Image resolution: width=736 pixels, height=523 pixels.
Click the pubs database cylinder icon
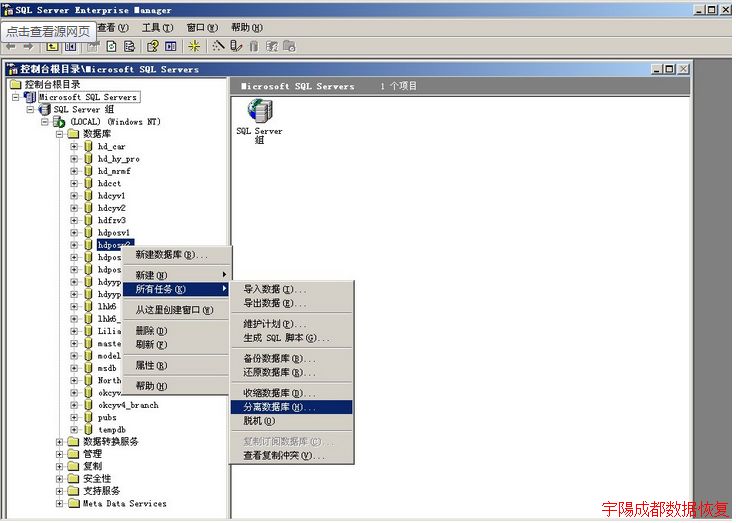88,417
